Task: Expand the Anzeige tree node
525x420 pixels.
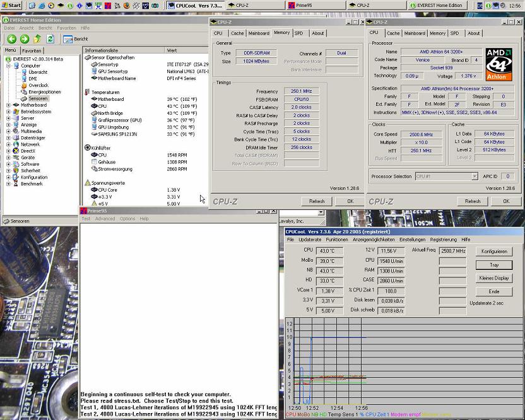Action: [8, 125]
